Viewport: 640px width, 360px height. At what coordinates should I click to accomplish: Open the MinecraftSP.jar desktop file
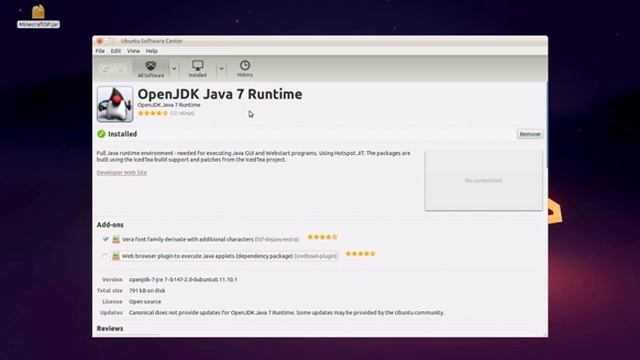point(38,16)
